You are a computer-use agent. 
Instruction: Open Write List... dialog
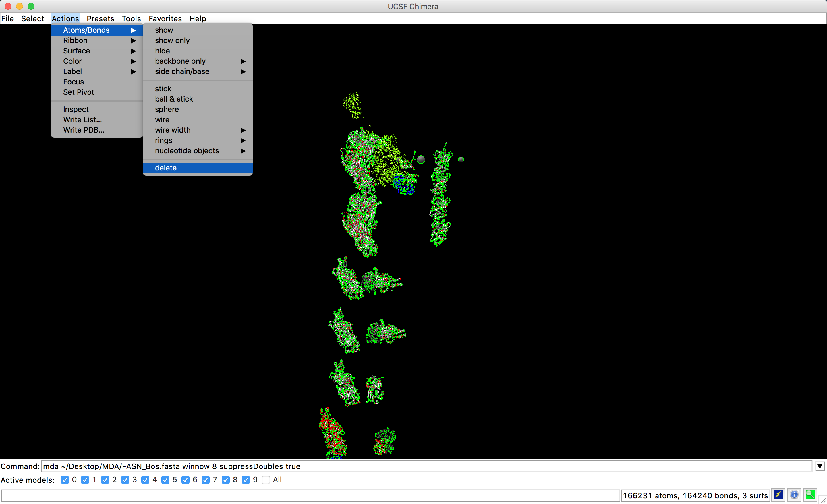(97, 120)
